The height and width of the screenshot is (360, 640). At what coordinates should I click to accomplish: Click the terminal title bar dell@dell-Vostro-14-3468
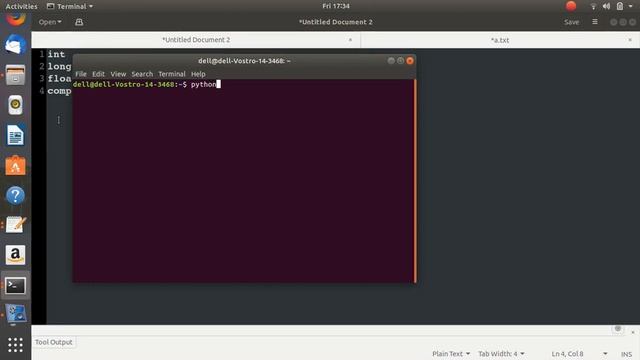click(x=244, y=61)
